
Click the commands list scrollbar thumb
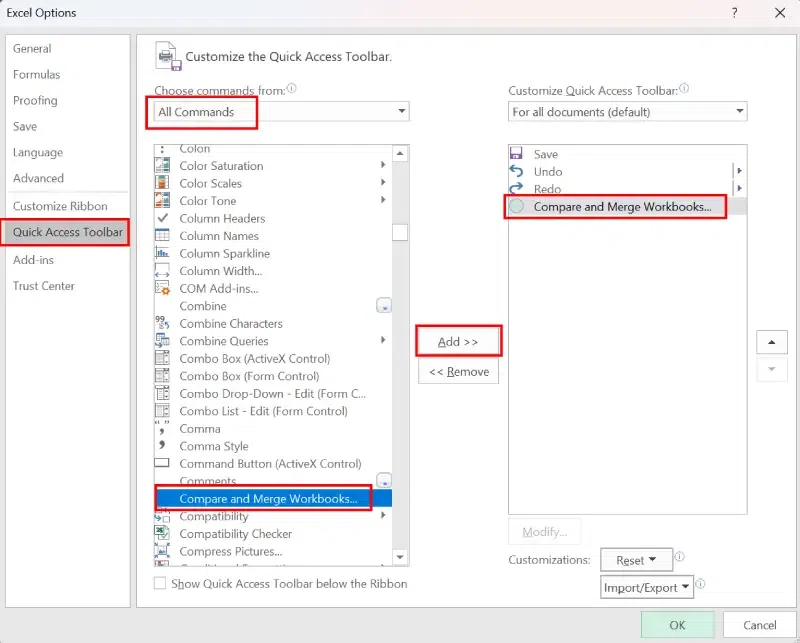point(400,233)
